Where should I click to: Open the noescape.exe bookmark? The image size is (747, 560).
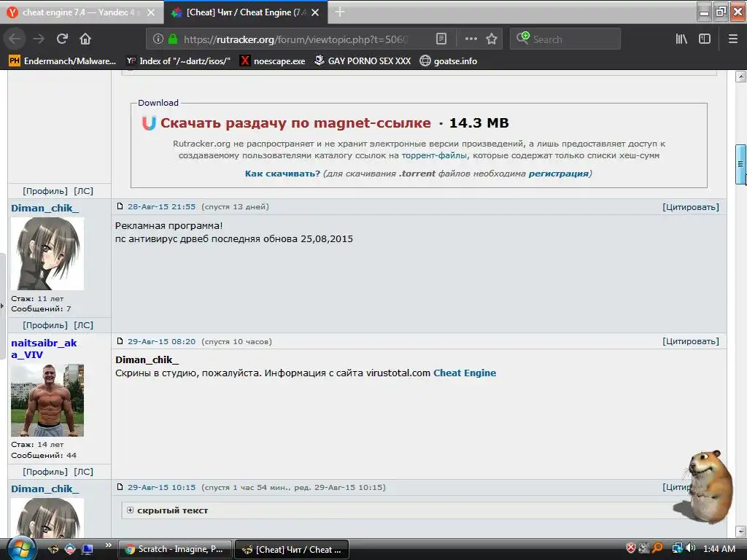(x=273, y=61)
